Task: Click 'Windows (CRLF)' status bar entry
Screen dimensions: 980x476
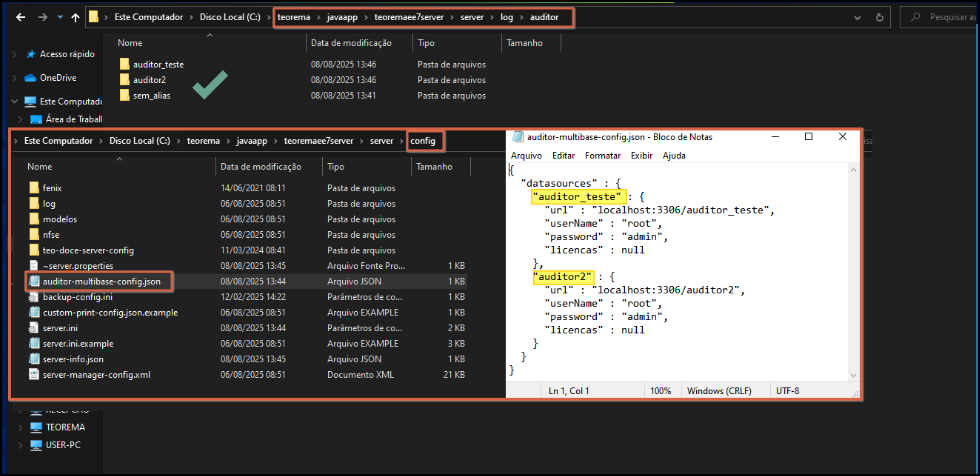Action: click(719, 391)
